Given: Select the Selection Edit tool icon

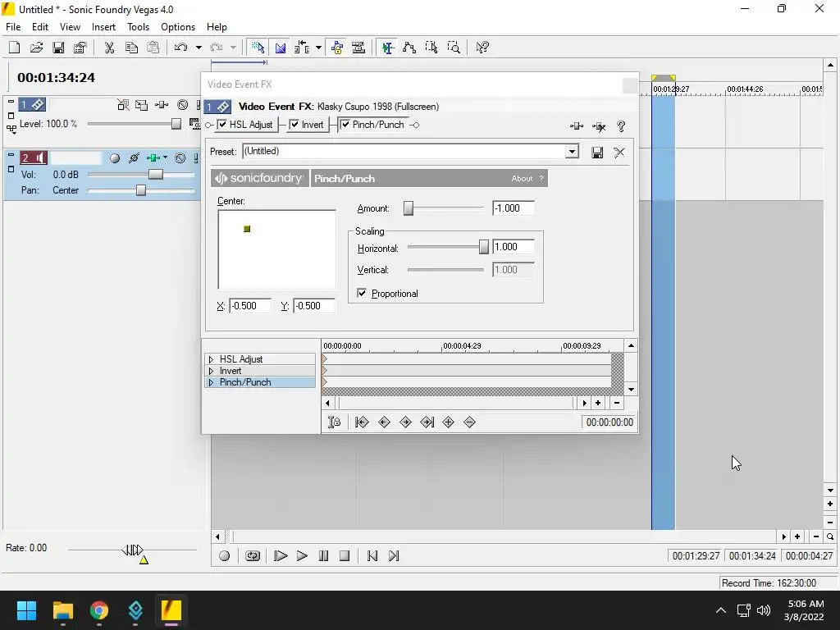Looking at the screenshot, I should point(431,48).
